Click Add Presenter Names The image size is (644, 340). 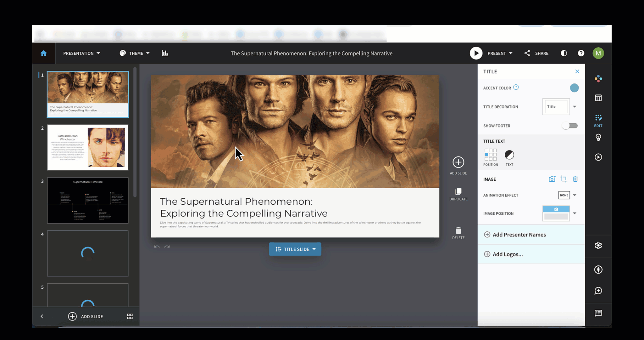click(x=531, y=235)
